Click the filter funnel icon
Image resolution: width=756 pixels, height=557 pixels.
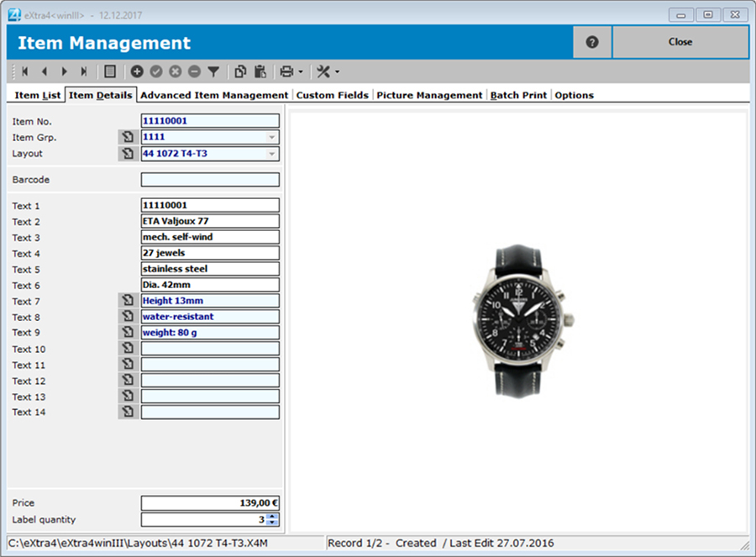click(x=213, y=71)
